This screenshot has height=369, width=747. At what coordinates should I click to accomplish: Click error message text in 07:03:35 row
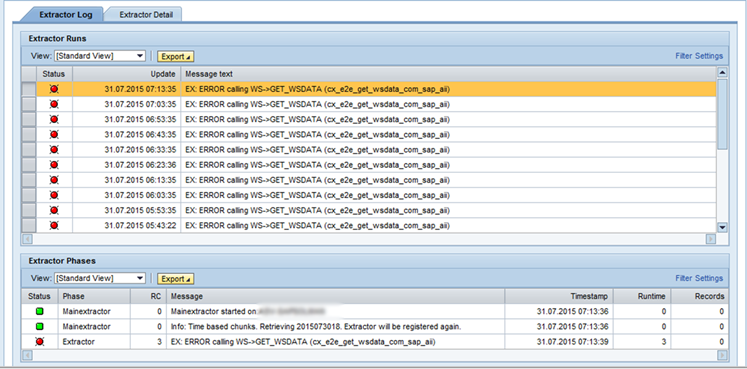point(317,104)
